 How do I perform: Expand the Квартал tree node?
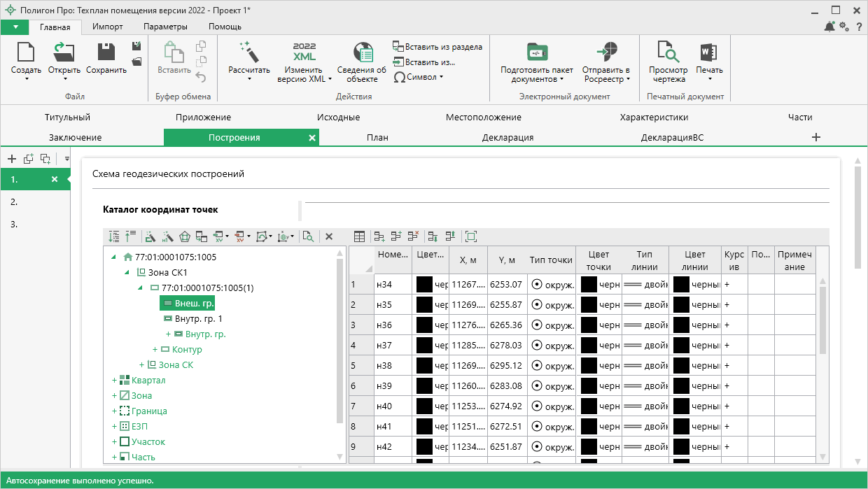coord(113,380)
